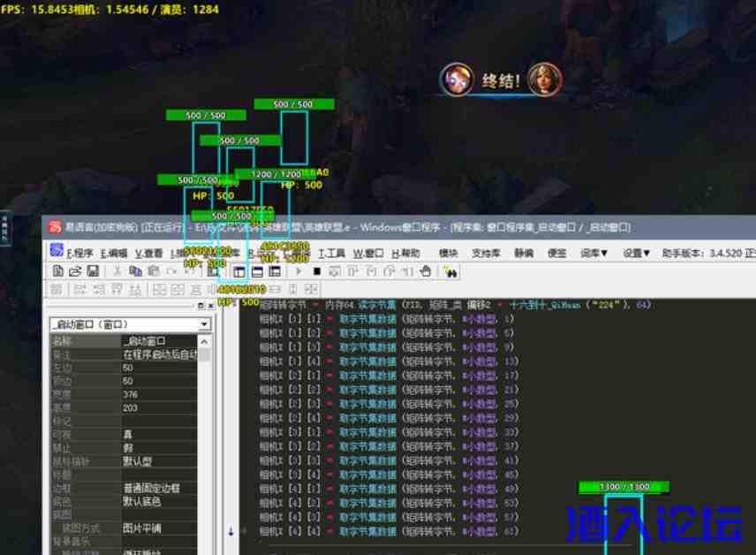Click the right champion portrait beside 终结!
This screenshot has width=756, height=555.
(x=544, y=80)
